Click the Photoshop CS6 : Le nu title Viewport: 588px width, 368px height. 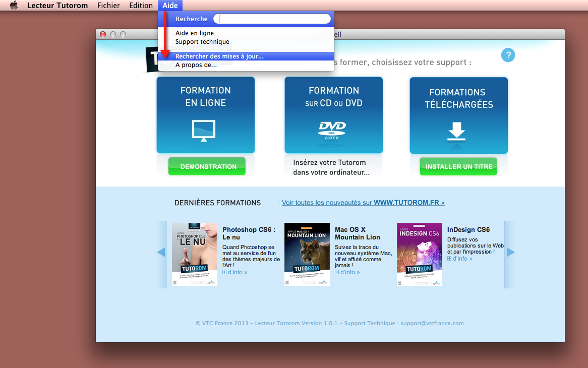[x=249, y=233]
